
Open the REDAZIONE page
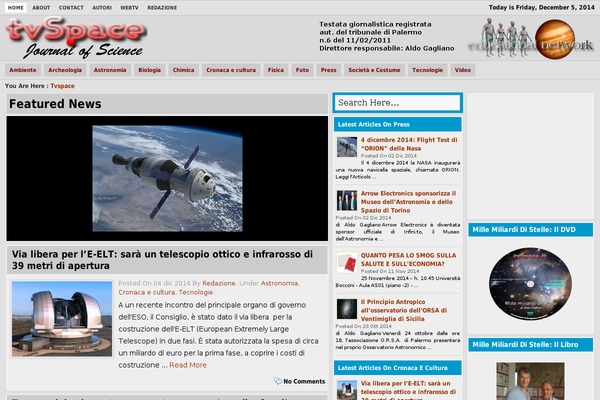coord(162,8)
